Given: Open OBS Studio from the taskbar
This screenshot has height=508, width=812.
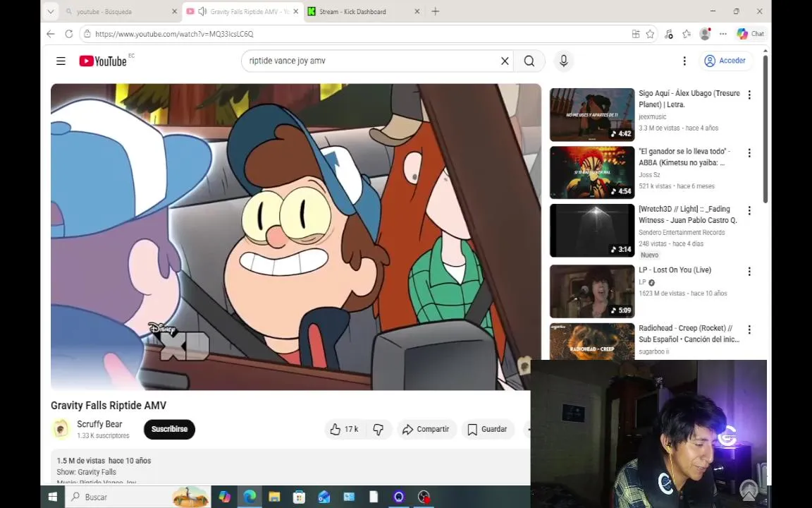Looking at the screenshot, I should click(424, 497).
